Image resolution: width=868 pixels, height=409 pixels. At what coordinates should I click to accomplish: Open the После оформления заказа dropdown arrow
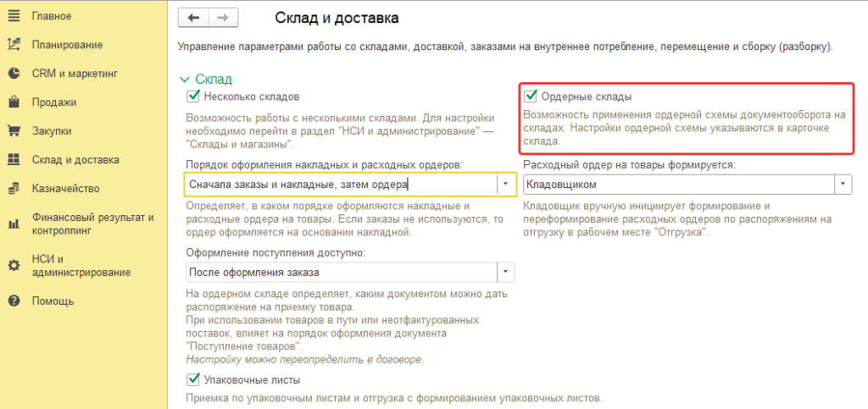tap(506, 273)
